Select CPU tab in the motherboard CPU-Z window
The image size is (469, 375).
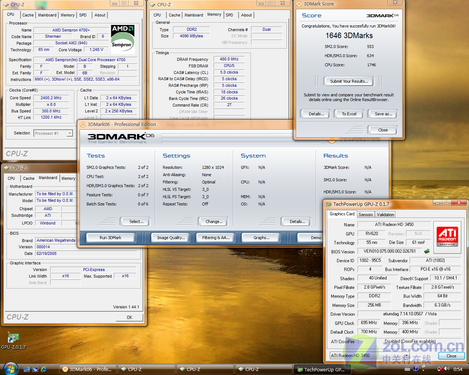11,178
